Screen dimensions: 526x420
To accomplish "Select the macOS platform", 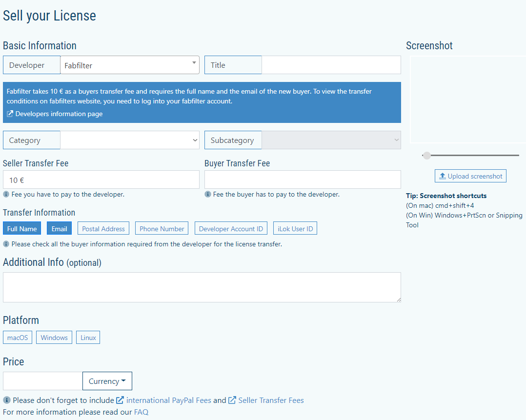I will click(18, 338).
